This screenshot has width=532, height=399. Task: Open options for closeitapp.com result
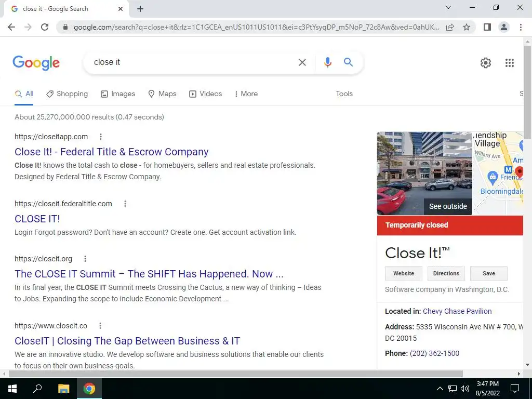click(x=100, y=137)
